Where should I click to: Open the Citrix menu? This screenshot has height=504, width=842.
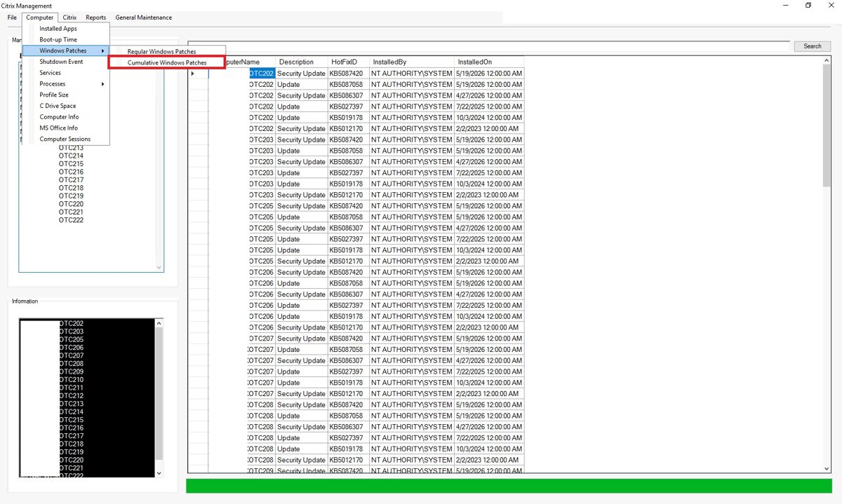coord(69,18)
